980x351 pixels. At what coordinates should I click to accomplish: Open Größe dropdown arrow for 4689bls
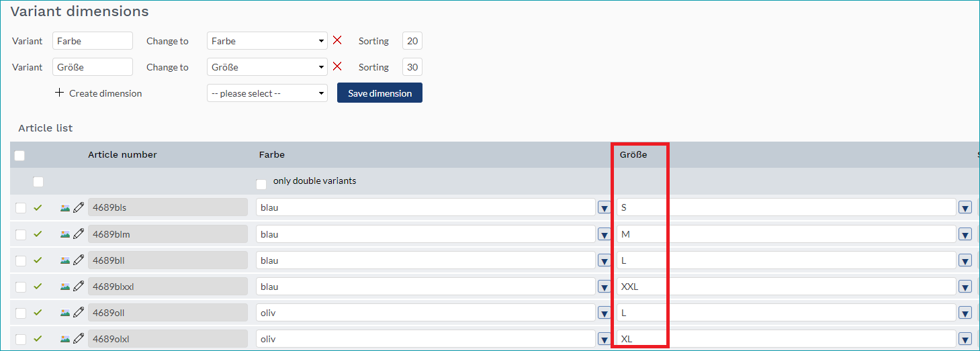tap(965, 208)
